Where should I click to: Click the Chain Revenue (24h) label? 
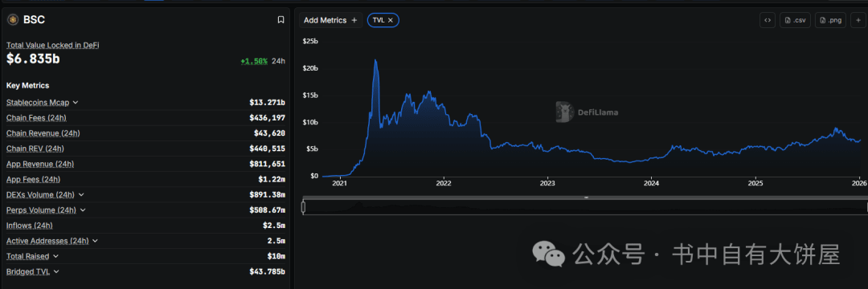tap(43, 133)
